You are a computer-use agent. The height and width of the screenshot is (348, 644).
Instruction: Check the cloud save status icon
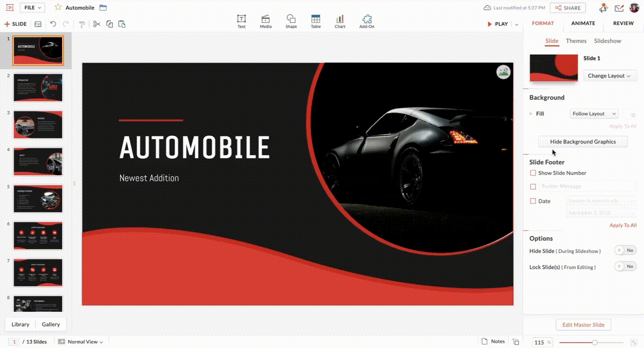coord(487,8)
